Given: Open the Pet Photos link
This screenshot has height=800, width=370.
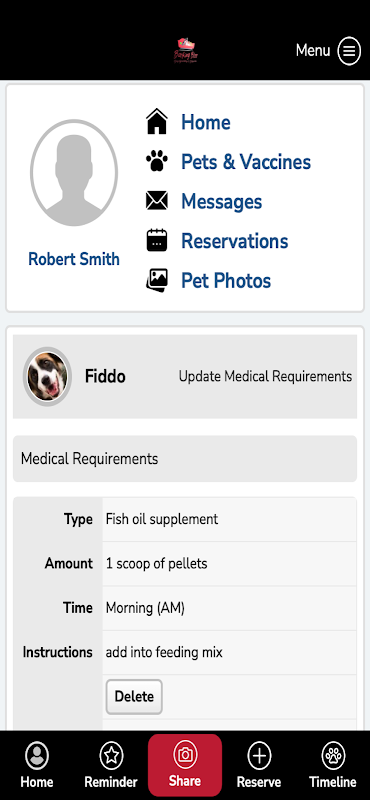Looking at the screenshot, I should click(226, 281).
